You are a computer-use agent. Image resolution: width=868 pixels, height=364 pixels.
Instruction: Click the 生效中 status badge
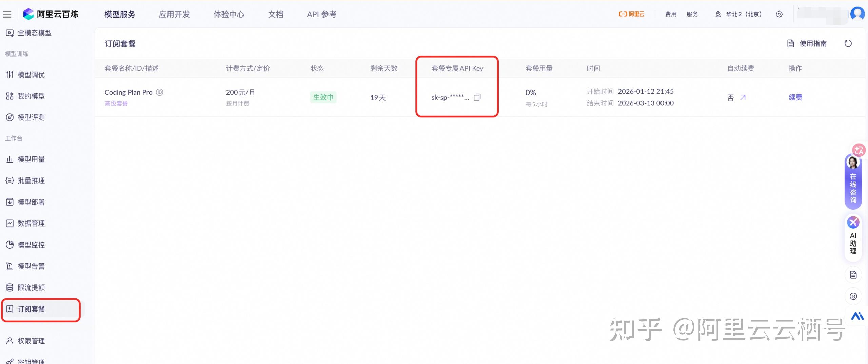click(x=323, y=97)
